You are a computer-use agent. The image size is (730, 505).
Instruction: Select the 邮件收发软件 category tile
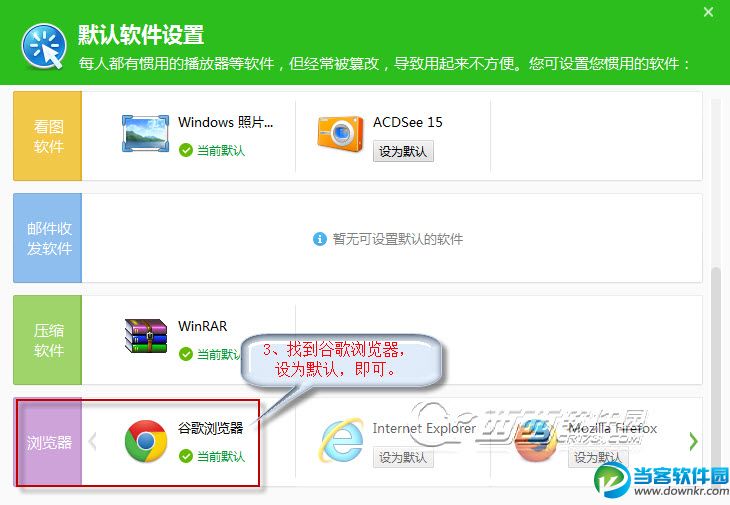tap(47, 238)
